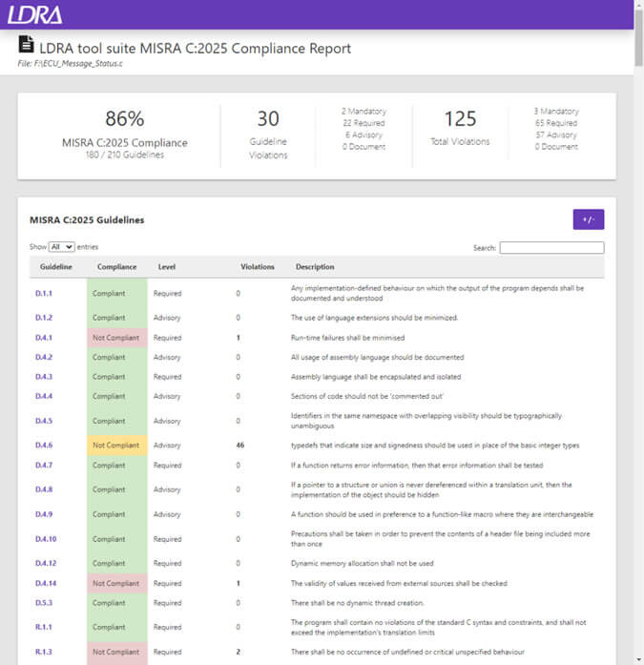Open guideline D.4.10 link
644x665 pixels.
46,539
